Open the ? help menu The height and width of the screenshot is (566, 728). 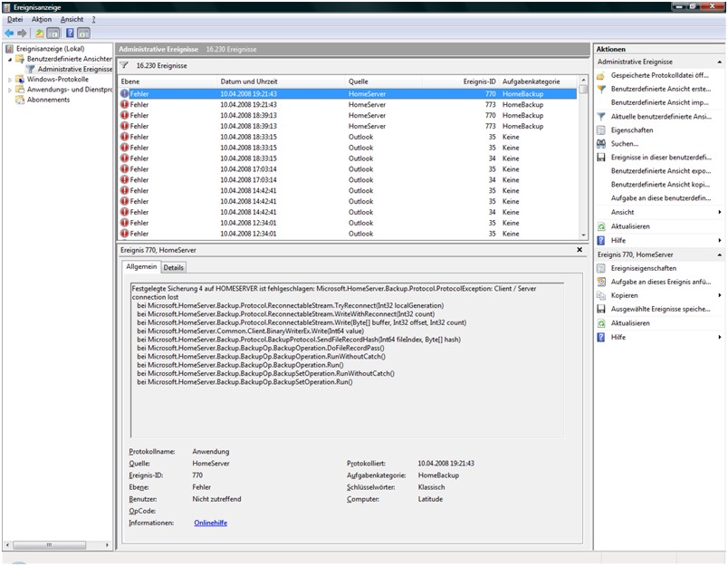click(x=93, y=19)
